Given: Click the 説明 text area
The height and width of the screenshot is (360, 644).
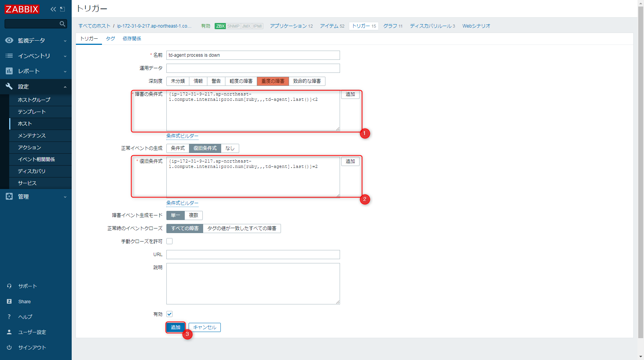Looking at the screenshot, I should [253, 284].
